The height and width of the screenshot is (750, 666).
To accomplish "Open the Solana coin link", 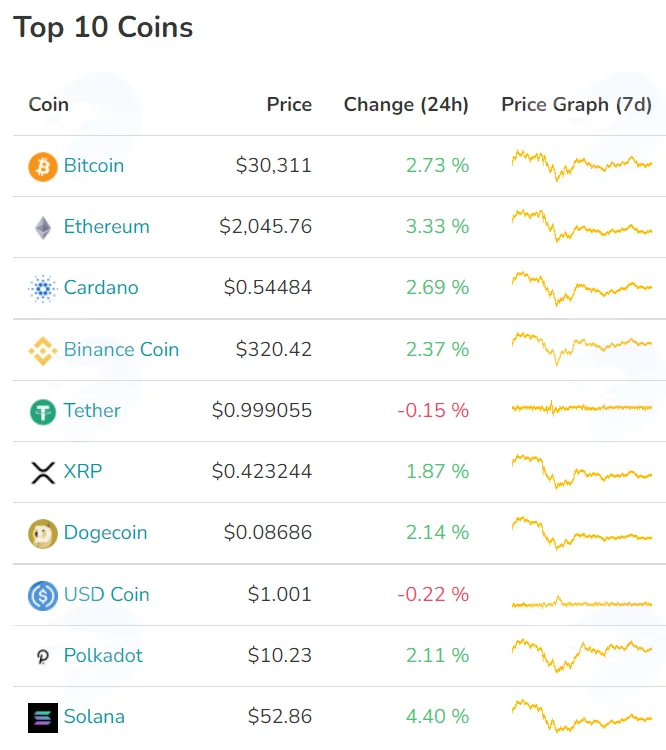I will pyautogui.click(x=94, y=717).
